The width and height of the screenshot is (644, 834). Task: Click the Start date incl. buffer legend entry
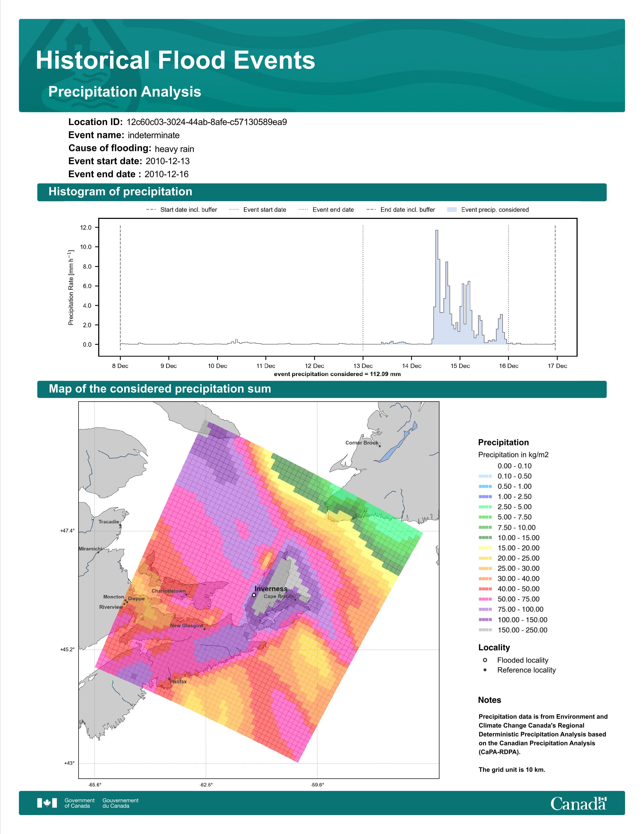182,210
